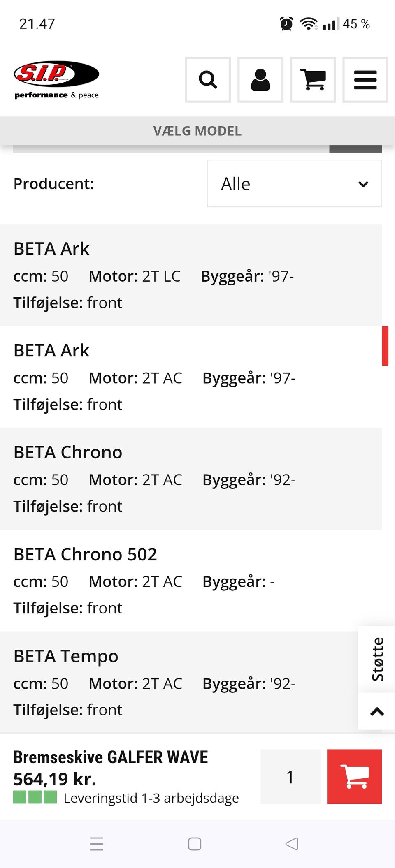Click the quantity field showing 1
This screenshot has height=868, width=395.
(x=290, y=776)
